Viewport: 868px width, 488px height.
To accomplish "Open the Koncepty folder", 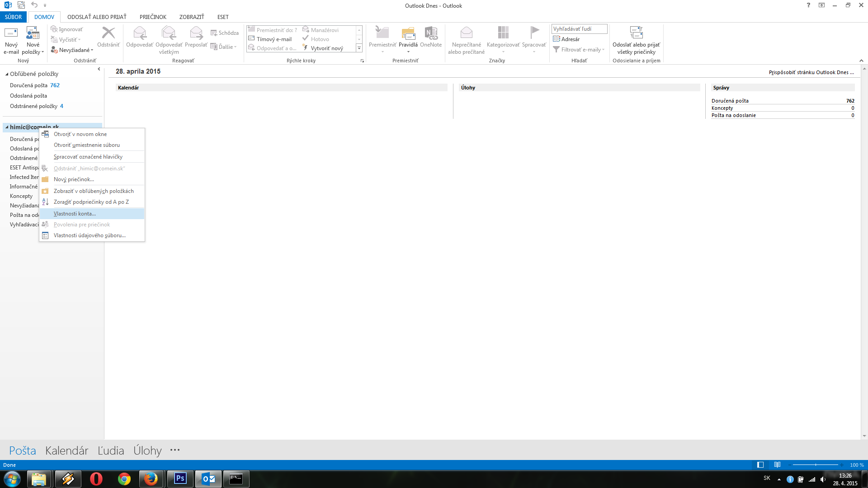I will (x=21, y=196).
